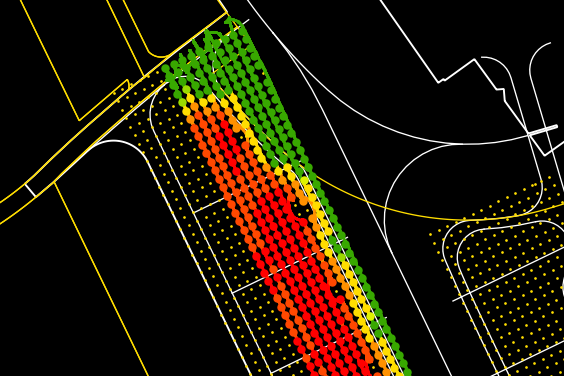
Task: Select the thick white bar at upper right
Action: point(543,131)
